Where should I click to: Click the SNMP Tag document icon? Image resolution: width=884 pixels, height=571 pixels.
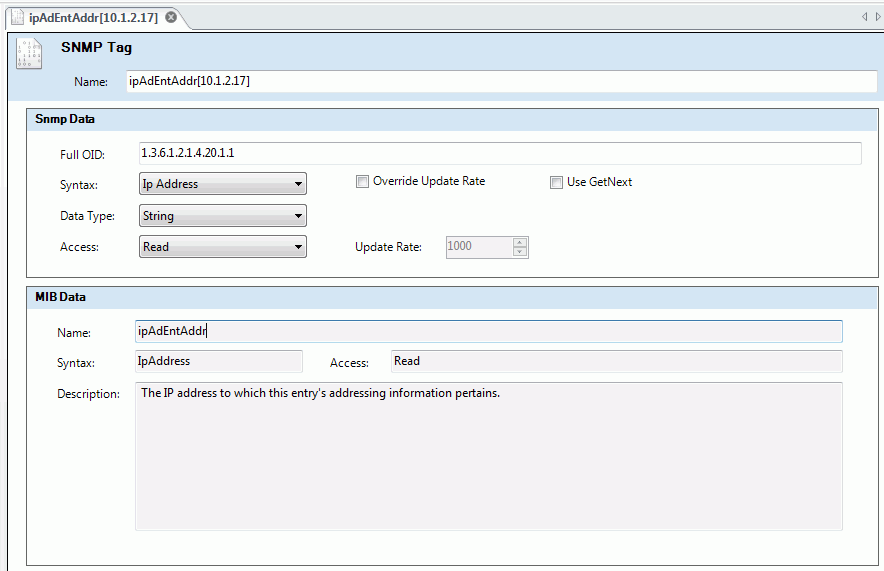point(29,54)
